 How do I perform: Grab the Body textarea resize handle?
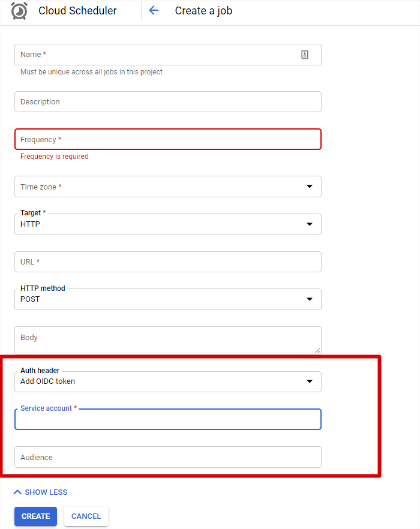(317, 350)
